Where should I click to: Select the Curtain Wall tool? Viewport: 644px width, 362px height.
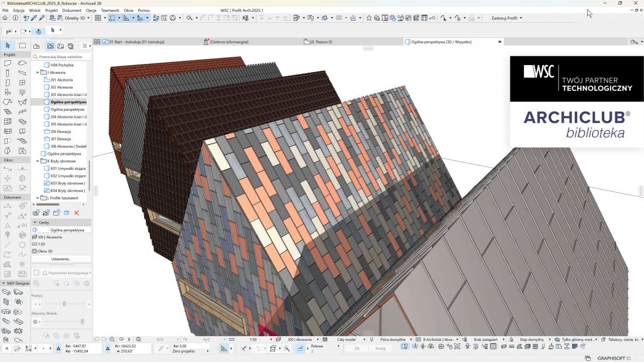[x=8, y=122]
